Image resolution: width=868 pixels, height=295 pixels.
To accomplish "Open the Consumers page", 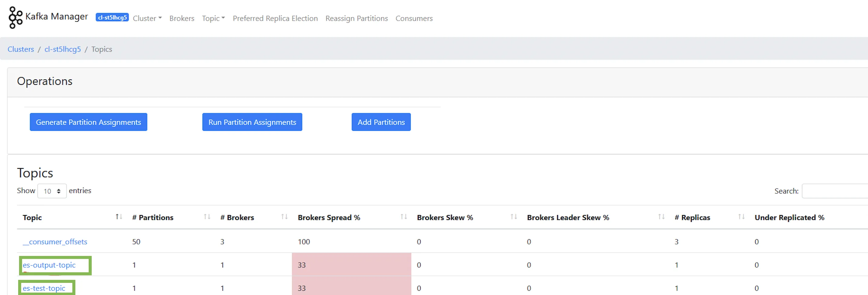I will pyautogui.click(x=414, y=18).
